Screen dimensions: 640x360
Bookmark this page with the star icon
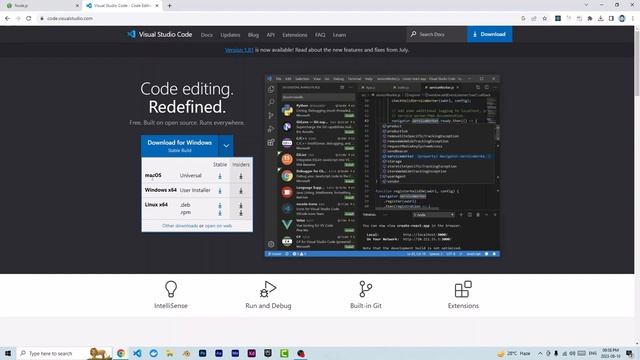tap(544, 18)
